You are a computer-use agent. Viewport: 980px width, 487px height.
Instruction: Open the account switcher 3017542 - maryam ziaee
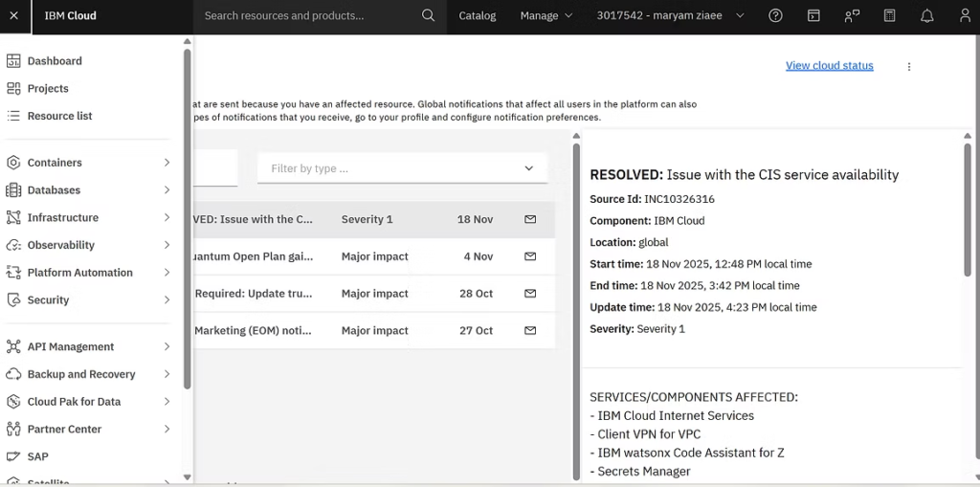click(670, 15)
